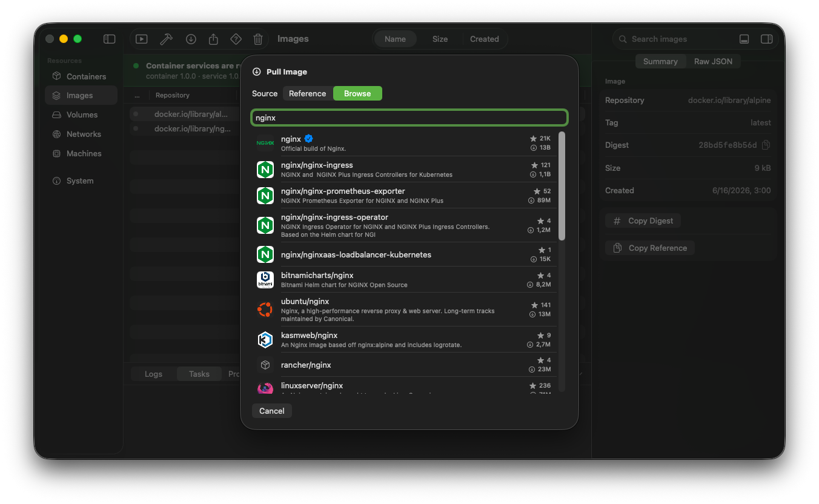Toggle the sidebar icon in title bar
Image resolution: width=819 pixels, height=504 pixels.
coord(110,39)
